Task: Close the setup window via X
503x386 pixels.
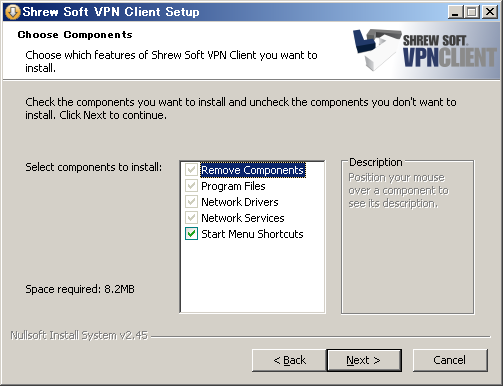Action: (x=490, y=12)
